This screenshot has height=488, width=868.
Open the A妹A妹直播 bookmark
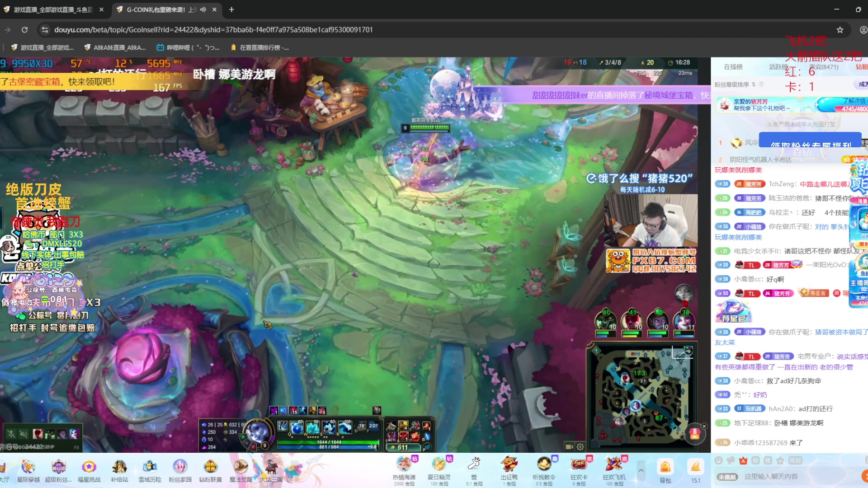tap(115, 47)
